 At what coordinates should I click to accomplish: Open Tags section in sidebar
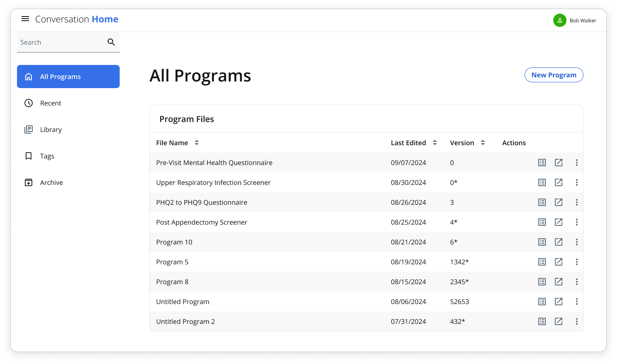point(68,156)
